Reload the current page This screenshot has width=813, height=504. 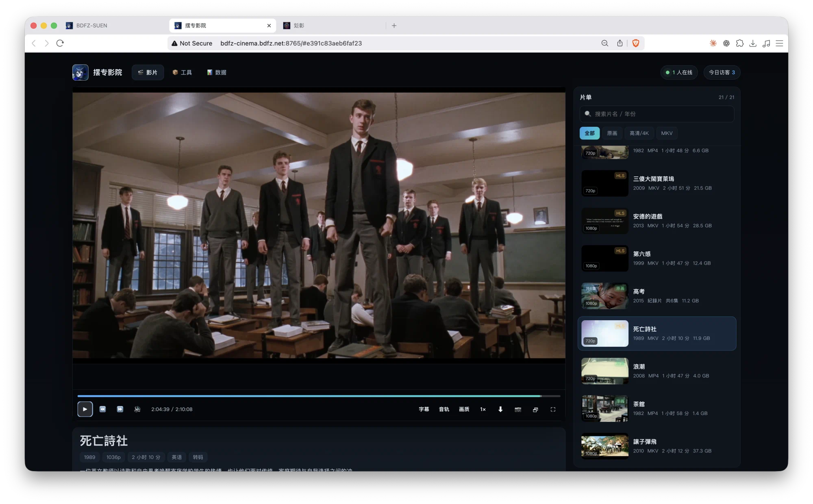60,43
